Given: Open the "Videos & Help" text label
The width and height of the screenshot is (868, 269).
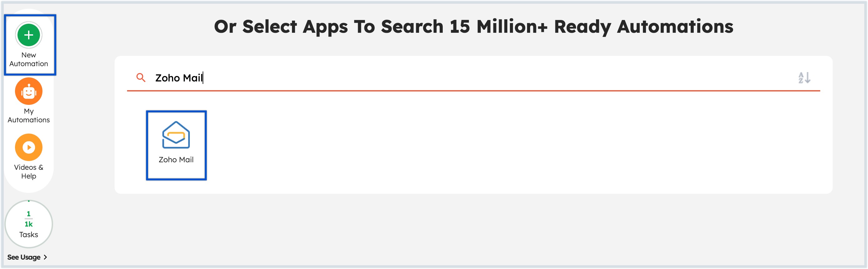Looking at the screenshot, I should tap(29, 172).
